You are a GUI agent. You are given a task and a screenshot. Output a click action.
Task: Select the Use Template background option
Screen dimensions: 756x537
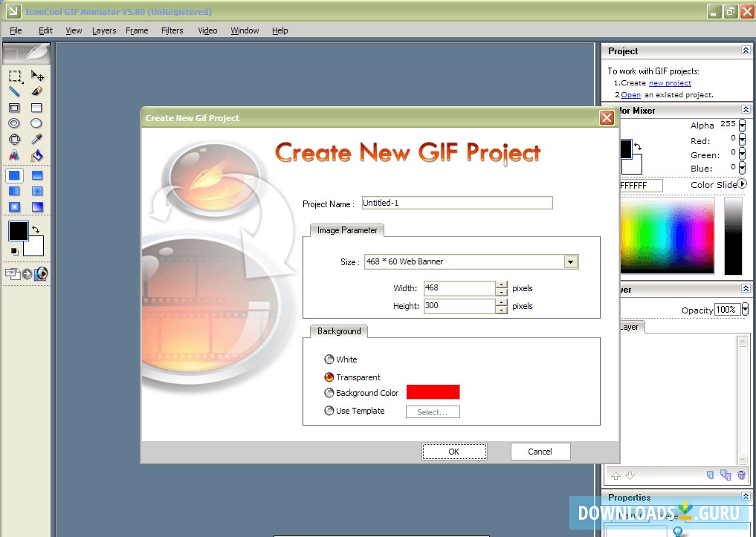(x=329, y=411)
